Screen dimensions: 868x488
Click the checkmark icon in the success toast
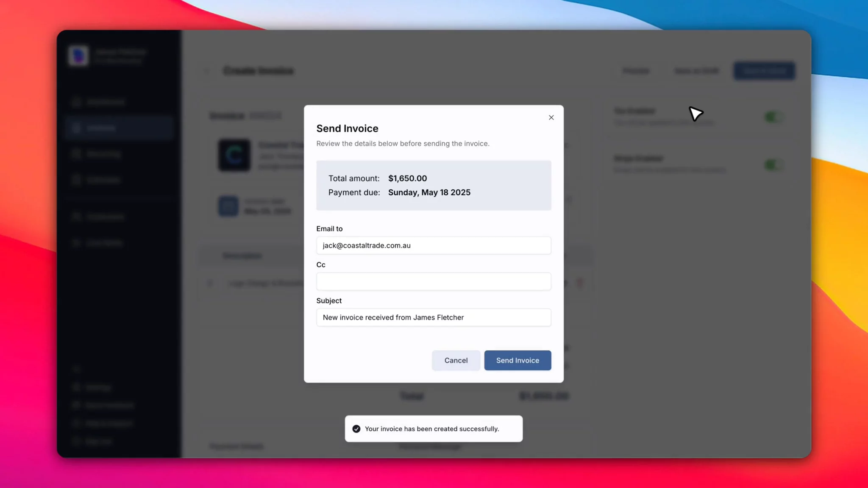356,429
